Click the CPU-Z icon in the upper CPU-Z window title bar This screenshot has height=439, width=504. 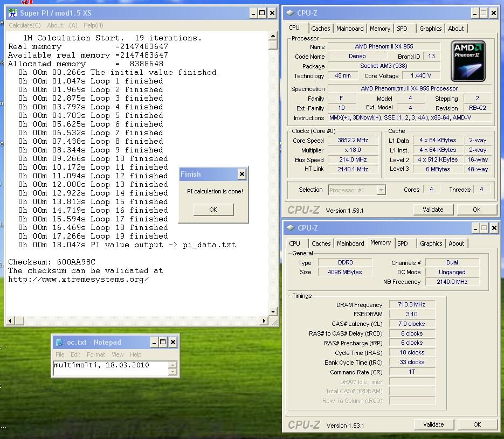pyautogui.click(x=290, y=13)
